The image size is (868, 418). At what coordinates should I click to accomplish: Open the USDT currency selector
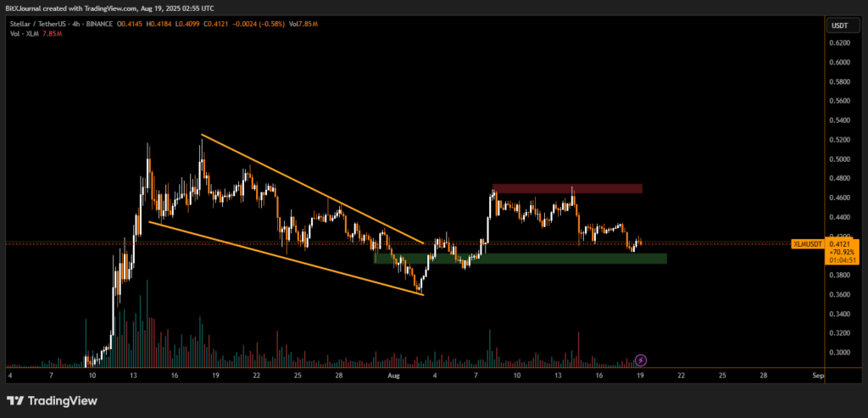coord(837,26)
